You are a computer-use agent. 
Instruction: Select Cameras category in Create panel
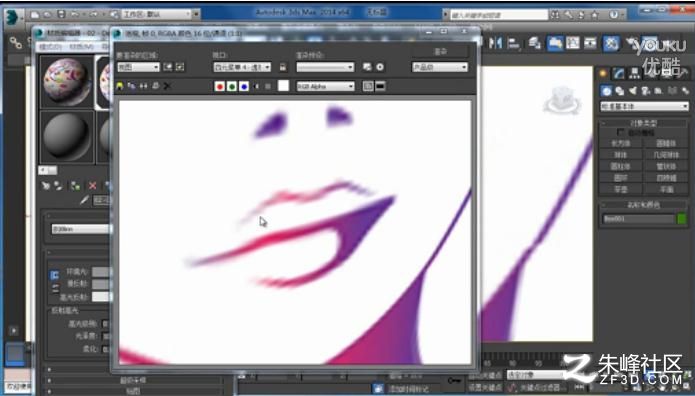tap(645, 91)
